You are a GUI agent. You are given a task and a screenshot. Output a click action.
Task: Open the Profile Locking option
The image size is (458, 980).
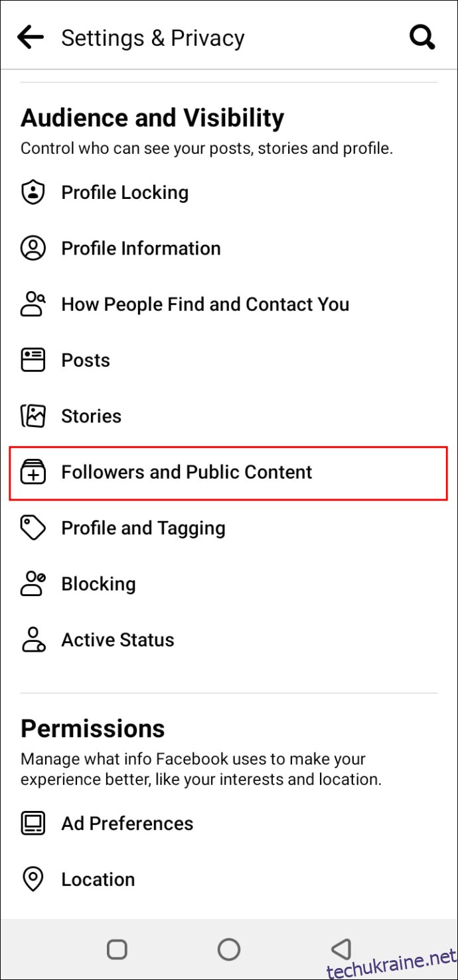coord(228,193)
